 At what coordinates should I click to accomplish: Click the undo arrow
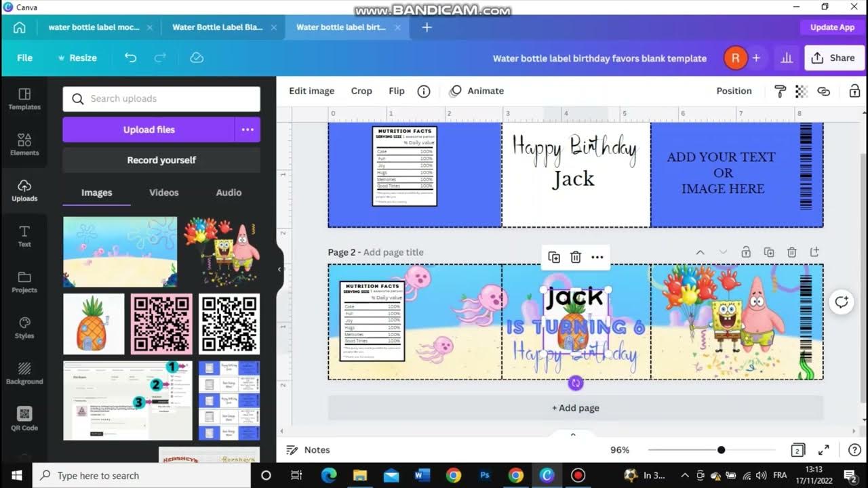point(130,58)
